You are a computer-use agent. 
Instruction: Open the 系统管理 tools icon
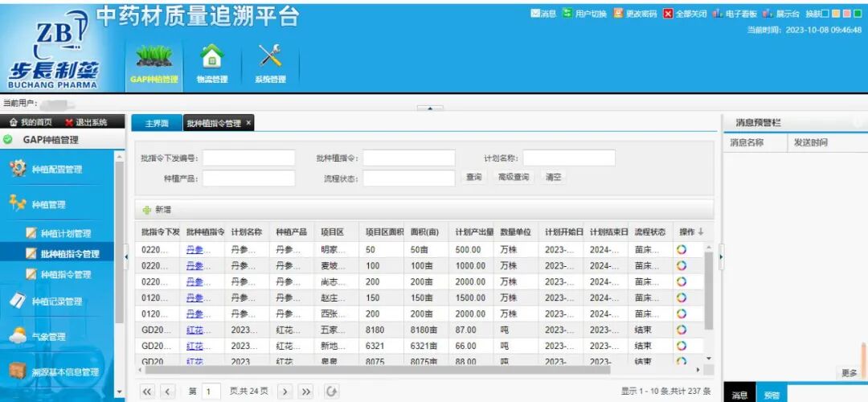coord(270,57)
